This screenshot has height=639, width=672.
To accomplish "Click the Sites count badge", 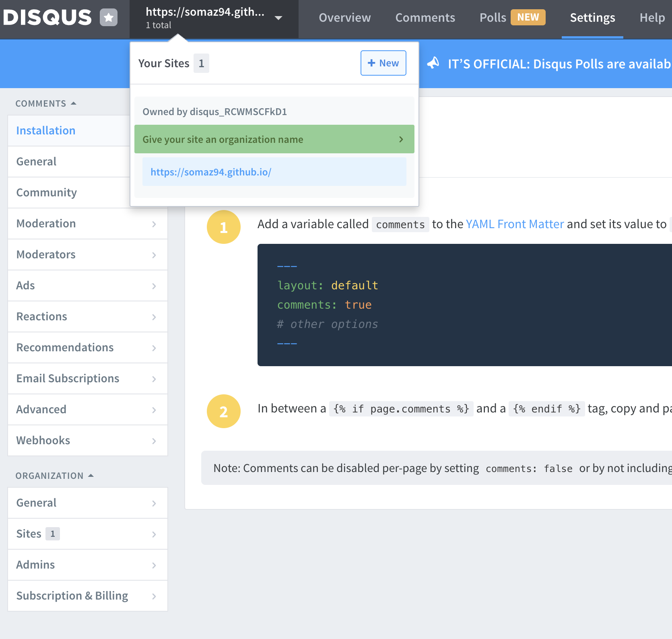I will (53, 534).
